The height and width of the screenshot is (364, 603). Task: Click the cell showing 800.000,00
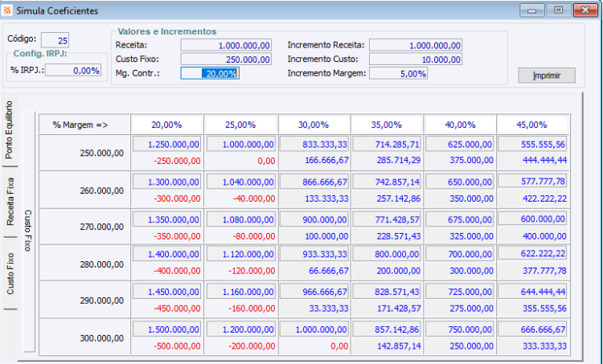387,255
